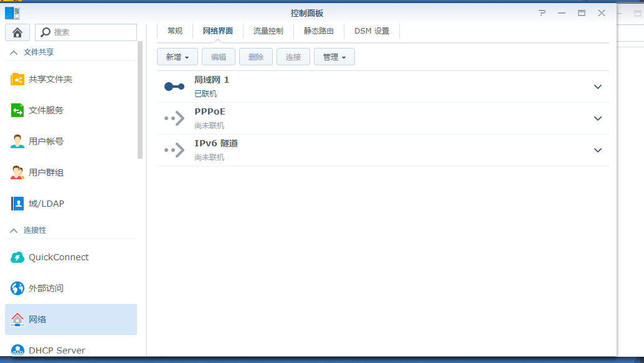Expand details for PPPoE interface
The image size is (644, 363).
[x=597, y=118]
